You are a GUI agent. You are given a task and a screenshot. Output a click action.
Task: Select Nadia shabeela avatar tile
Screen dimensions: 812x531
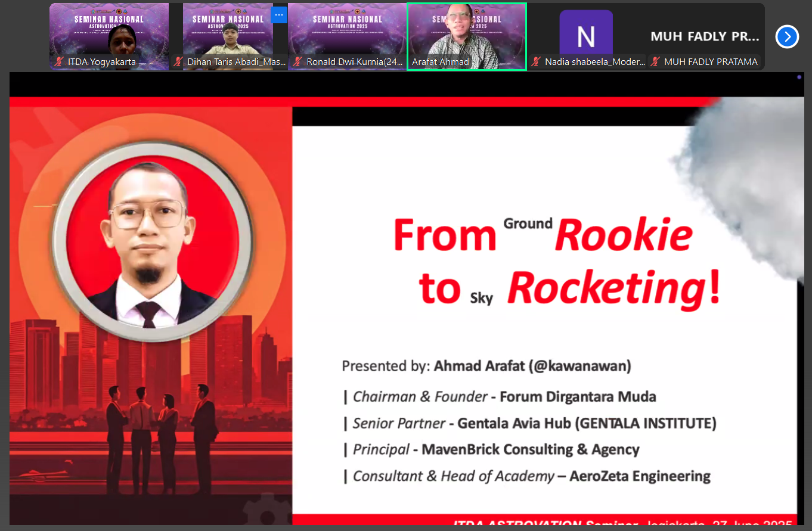586,36
